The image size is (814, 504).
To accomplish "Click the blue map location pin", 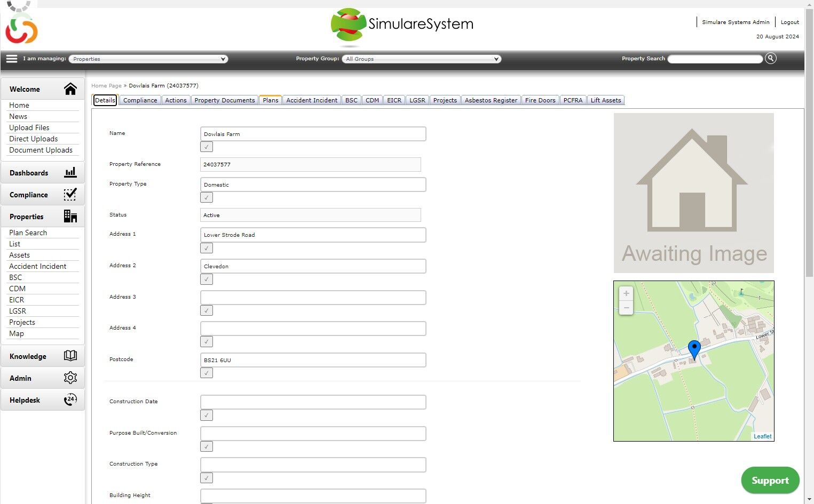I will pyautogui.click(x=694, y=350).
